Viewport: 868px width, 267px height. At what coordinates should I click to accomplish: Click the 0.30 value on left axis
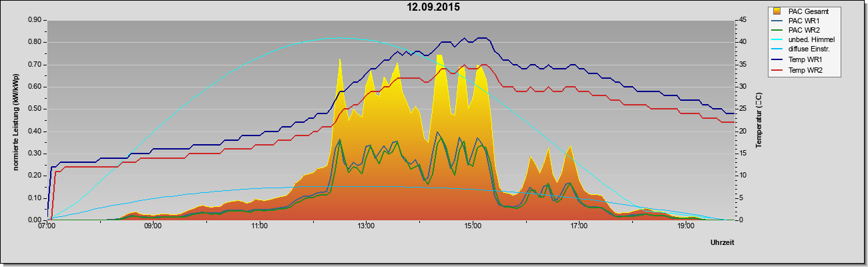click(35, 154)
